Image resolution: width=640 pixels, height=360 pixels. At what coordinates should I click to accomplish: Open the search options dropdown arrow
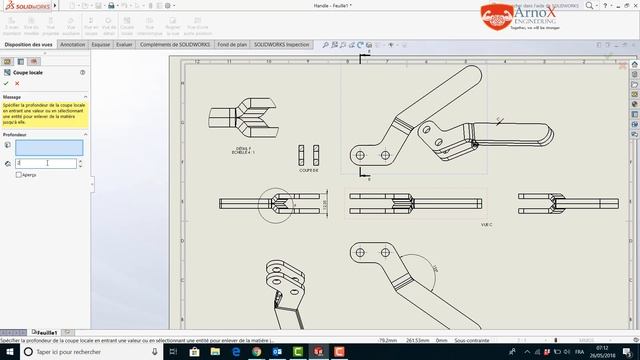[x=596, y=6]
